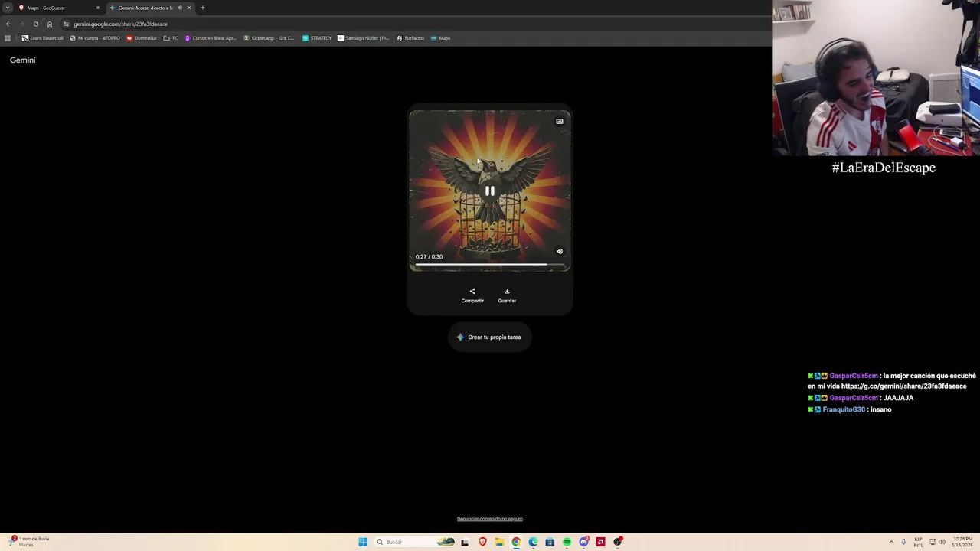Open shared Gemini link in chat message
Screen dimensions: 980x551
tap(903, 386)
